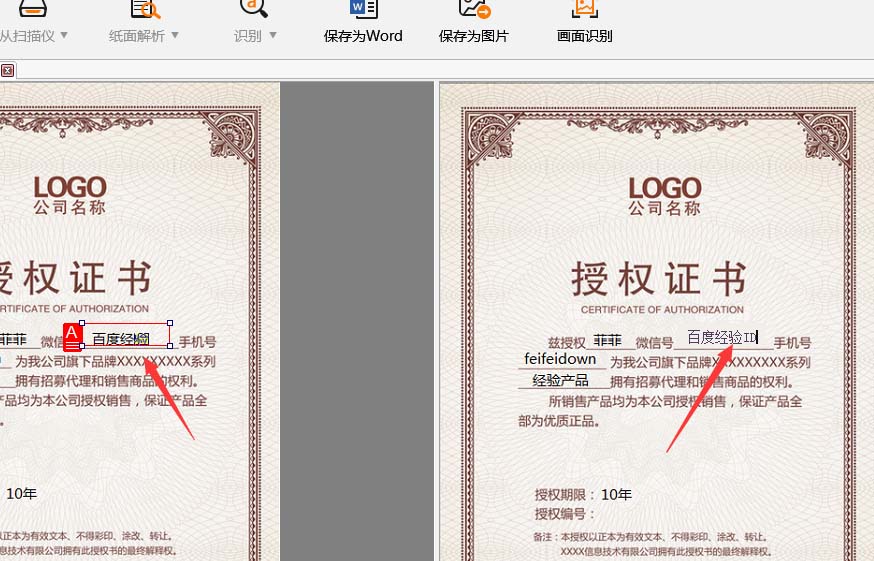Click the 识别 recognize icon
Image resolution: width=874 pixels, height=561 pixels.
tap(254, 8)
